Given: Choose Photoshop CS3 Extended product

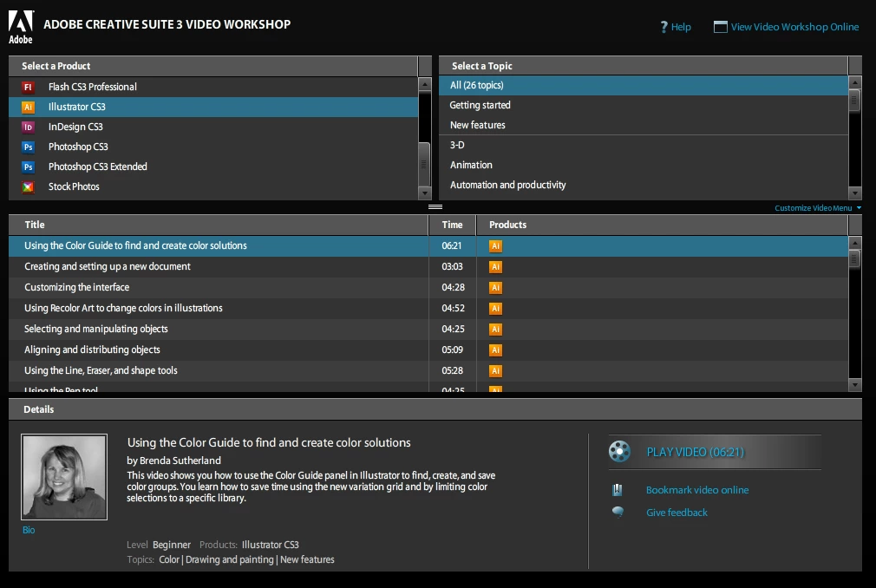Looking at the screenshot, I should 212,167.
